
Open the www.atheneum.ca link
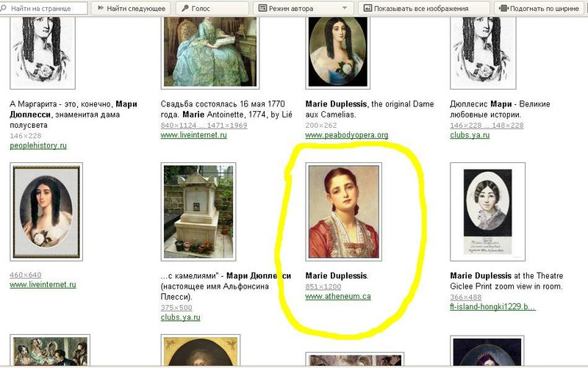click(x=338, y=297)
